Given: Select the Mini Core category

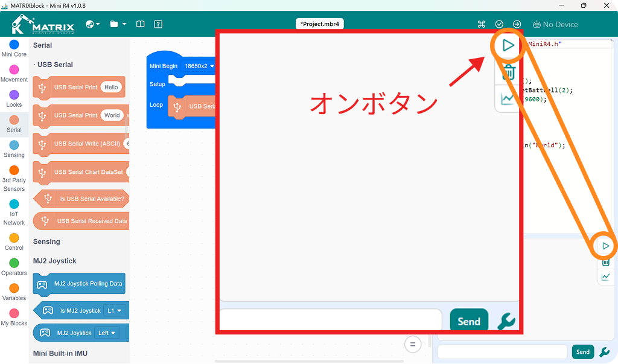Looking at the screenshot, I should pyautogui.click(x=14, y=48).
